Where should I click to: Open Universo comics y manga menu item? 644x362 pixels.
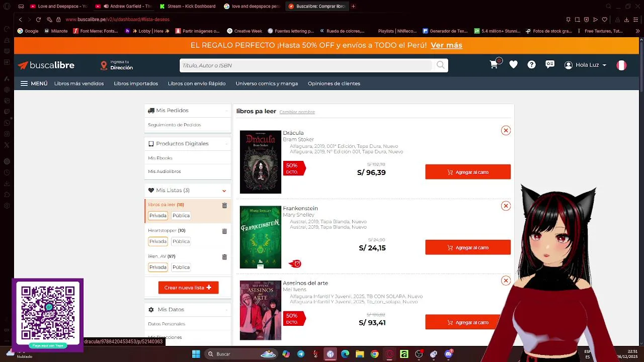(267, 83)
